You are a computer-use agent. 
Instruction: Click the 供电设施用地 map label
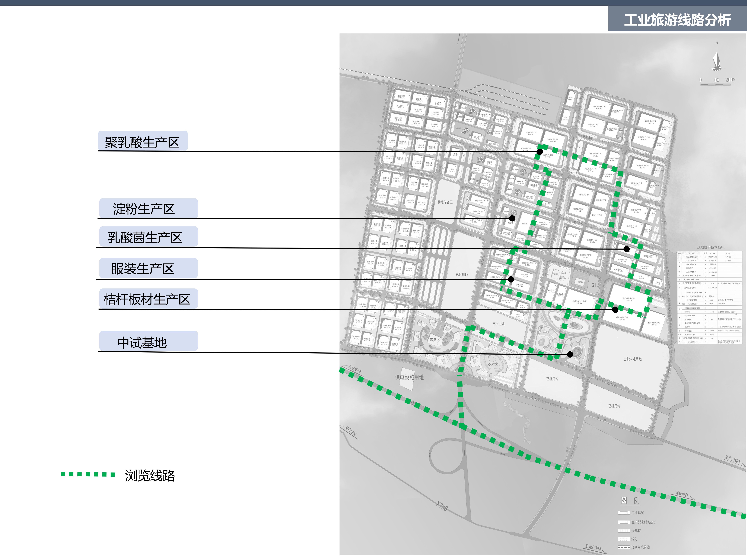point(409,377)
